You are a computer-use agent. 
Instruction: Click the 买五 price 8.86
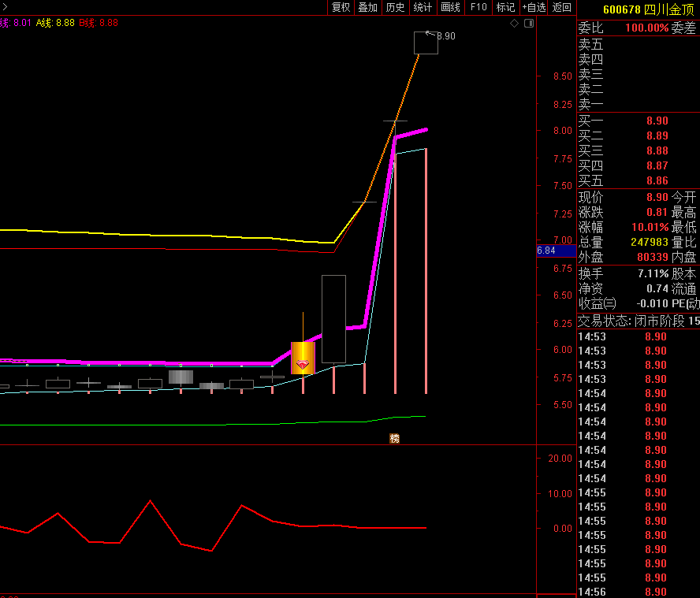click(x=657, y=180)
